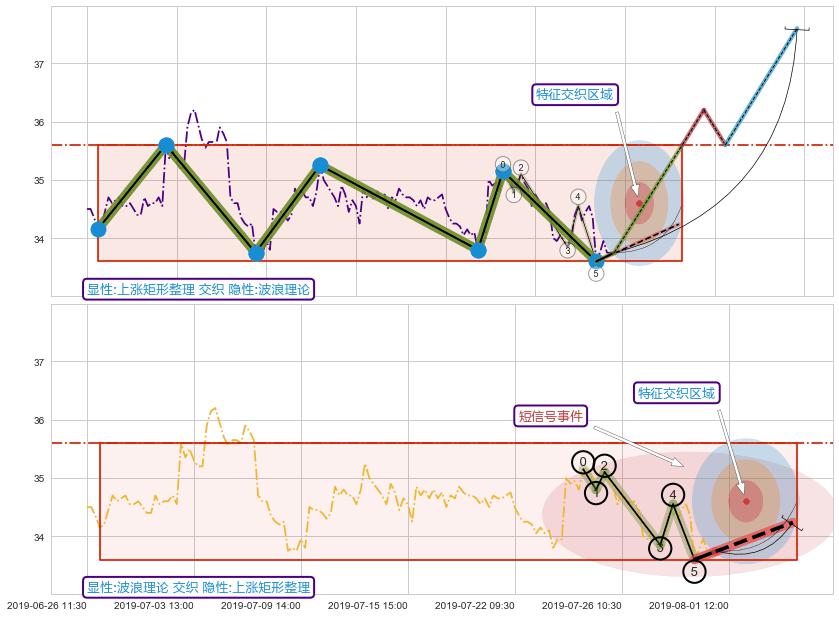Click red center dot of upper chart's contour region
The image size is (839, 617).
tap(639, 203)
